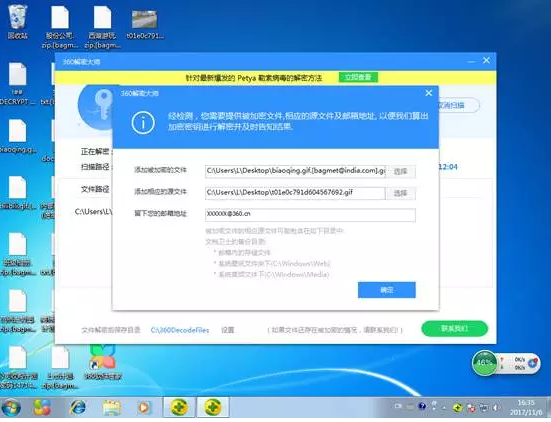Select the t01e0c791... image thumbnail on desktop
The image size is (551, 422).
click(144, 24)
